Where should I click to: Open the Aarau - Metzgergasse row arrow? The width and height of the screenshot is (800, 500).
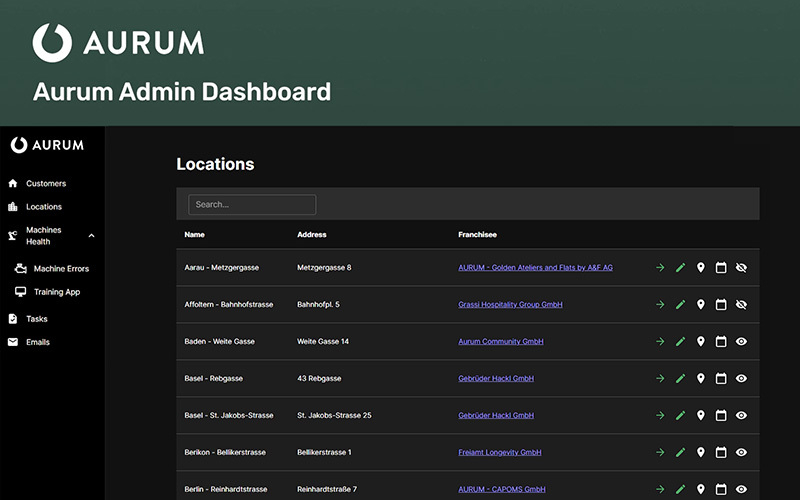pos(660,267)
